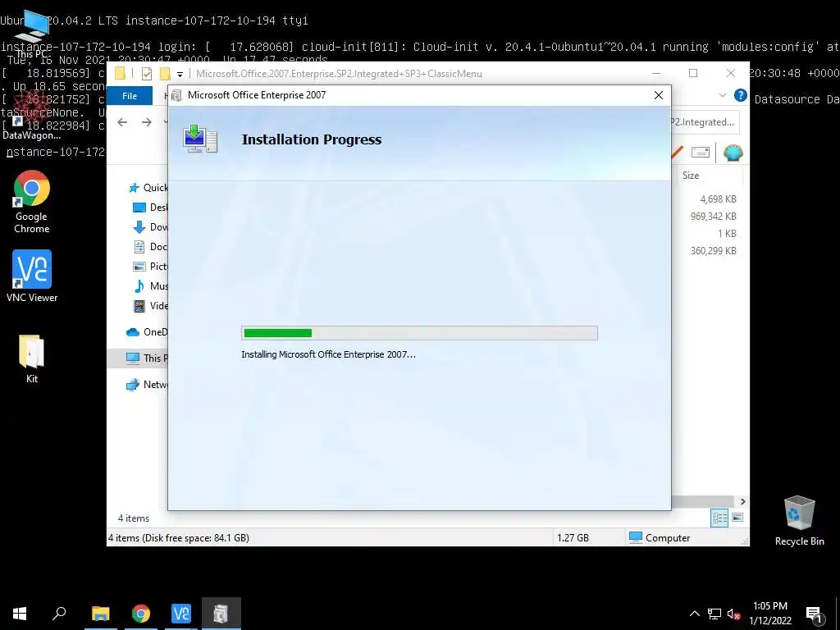Screen dimensions: 840x630
Task: Click the 969,342 KB size cell
Action: 713,217
